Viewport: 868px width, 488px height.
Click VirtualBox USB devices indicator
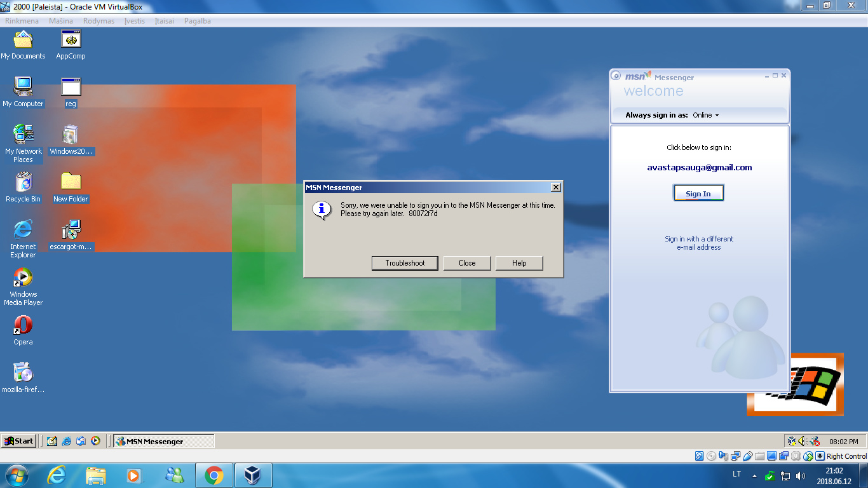click(x=747, y=456)
